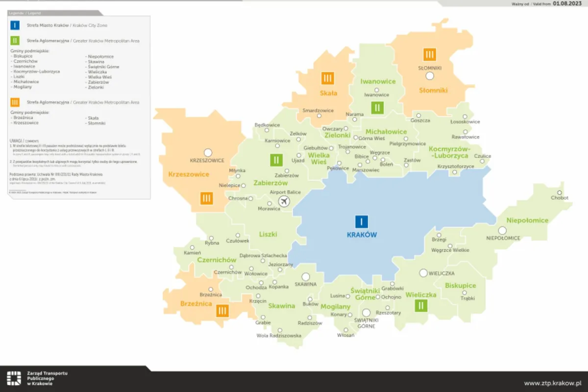The width and height of the screenshot is (588, 392).
Task: Select the Chobot village label
Action: click(x=560, y=198)
